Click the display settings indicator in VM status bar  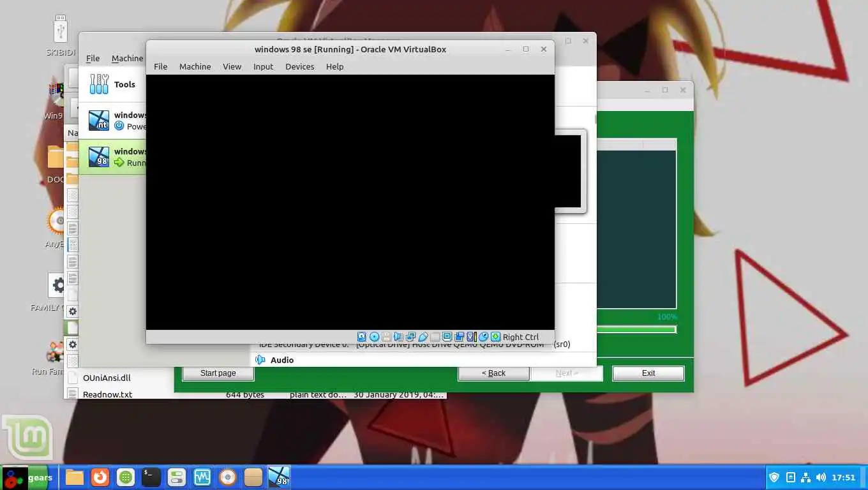(447, 337)
